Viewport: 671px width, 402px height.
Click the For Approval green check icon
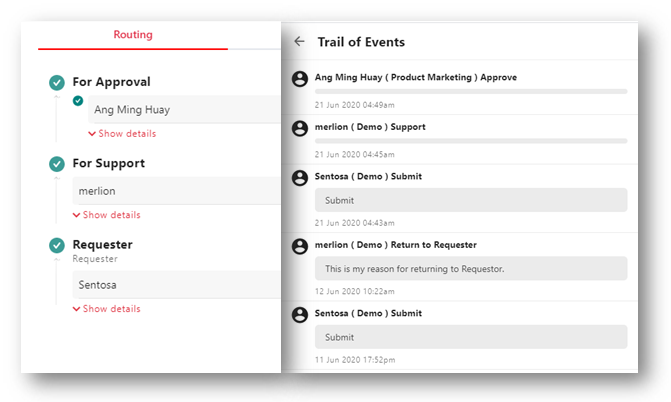pyautogui.click(x=57, y=83)
